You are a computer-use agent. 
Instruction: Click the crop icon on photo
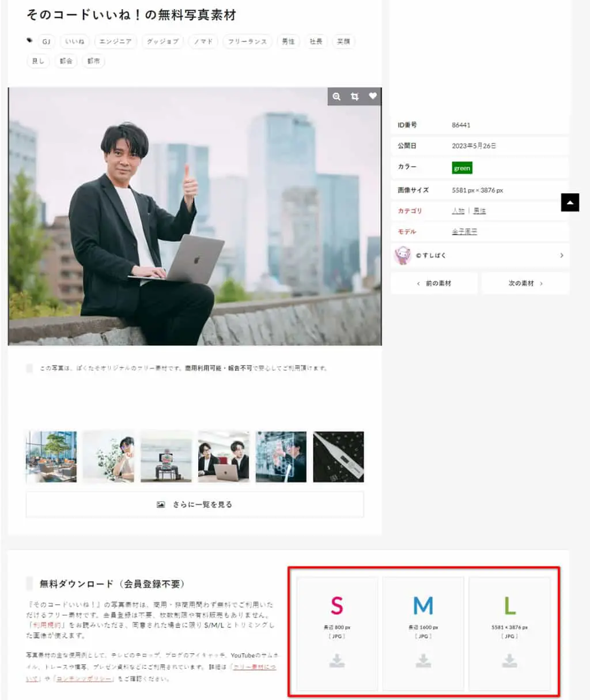coord(354,96)
